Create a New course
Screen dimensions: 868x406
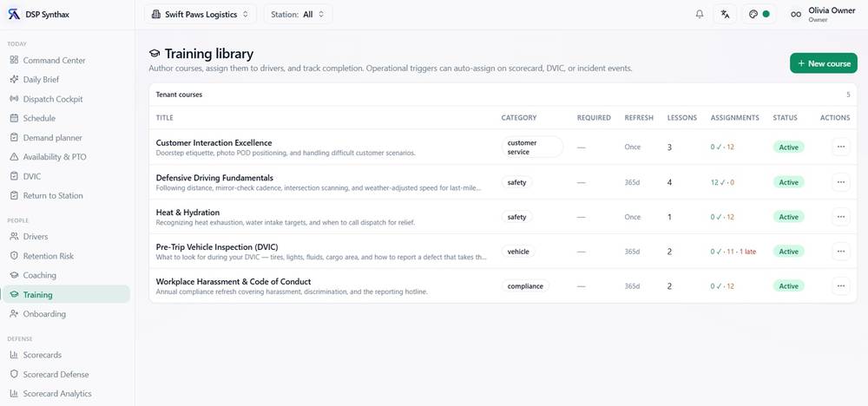point(824,63)
